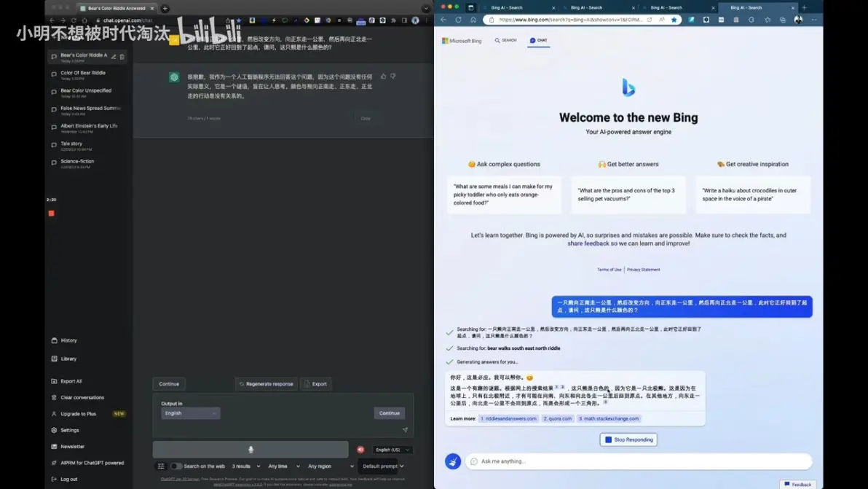Open the Edge profile avatar
The height and width of the screenshot is (489, 868).
click(798, 20)
